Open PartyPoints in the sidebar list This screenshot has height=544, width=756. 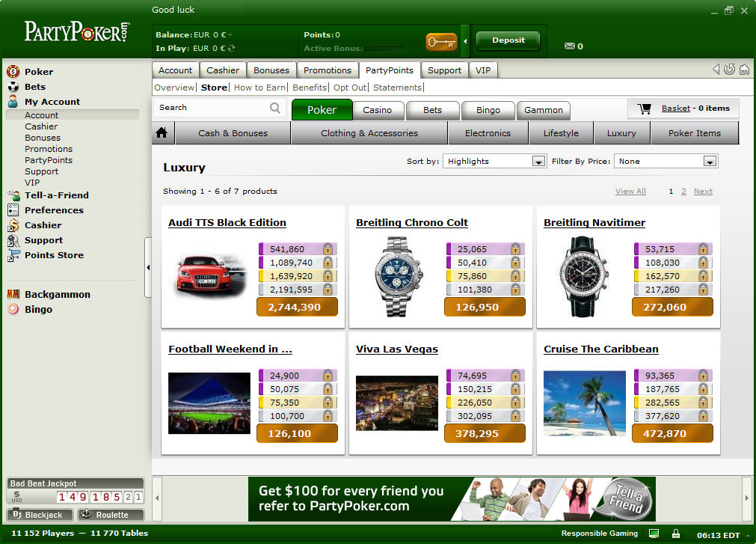click(49, 160)
